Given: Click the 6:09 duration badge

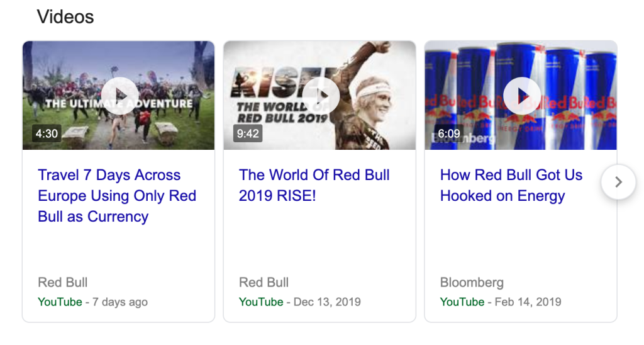Looking at the screenshot, I should pos(449,133).
